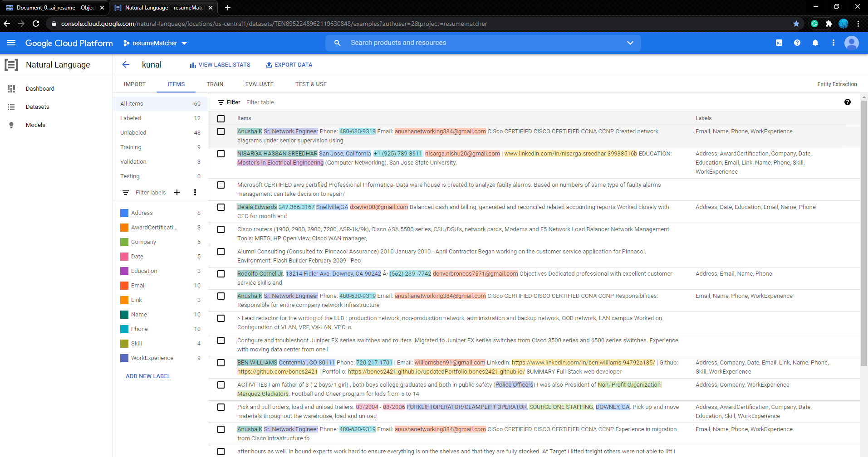Screen dimensions: 868x457
Task: Click the Filter labels icon
Action: [x=126, y=193]
